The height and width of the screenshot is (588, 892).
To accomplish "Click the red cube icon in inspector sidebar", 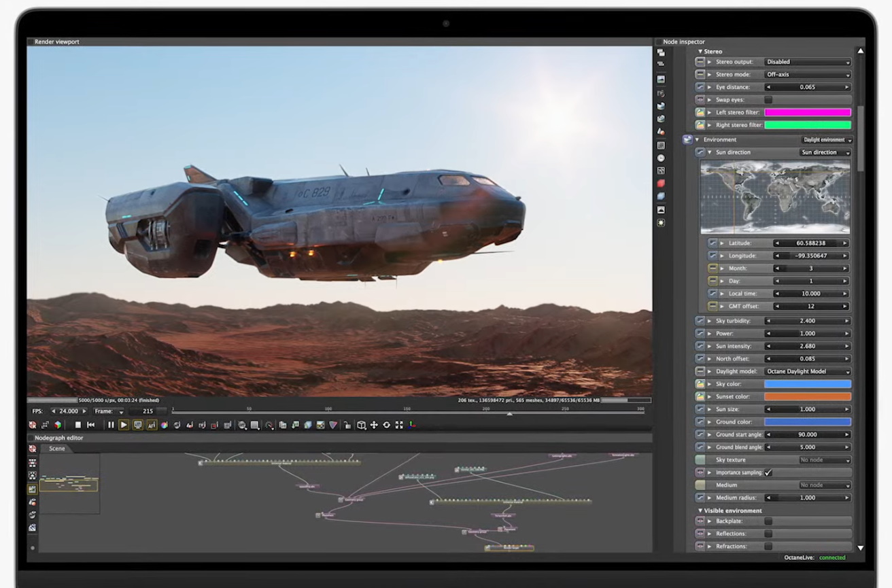I will click(661, 184).
